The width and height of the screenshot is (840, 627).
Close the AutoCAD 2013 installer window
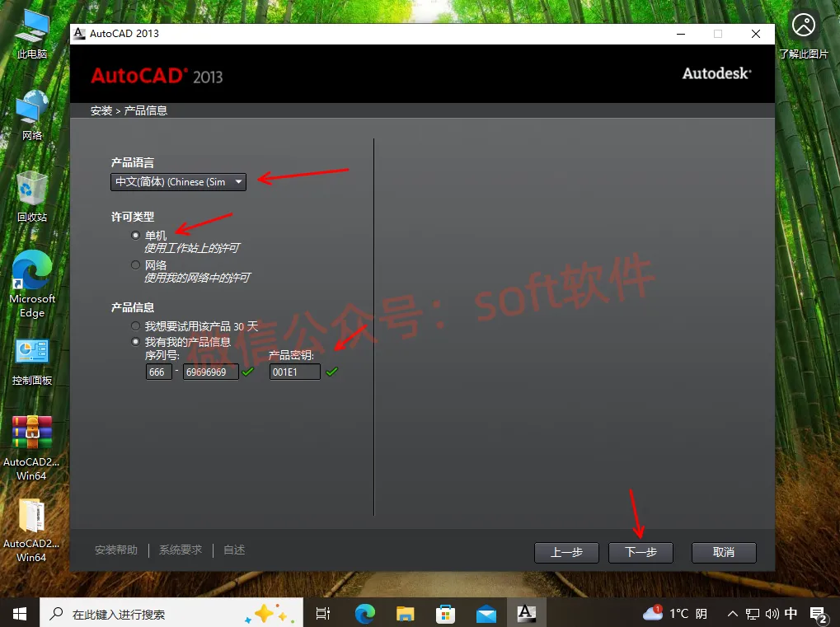[756, 34]
